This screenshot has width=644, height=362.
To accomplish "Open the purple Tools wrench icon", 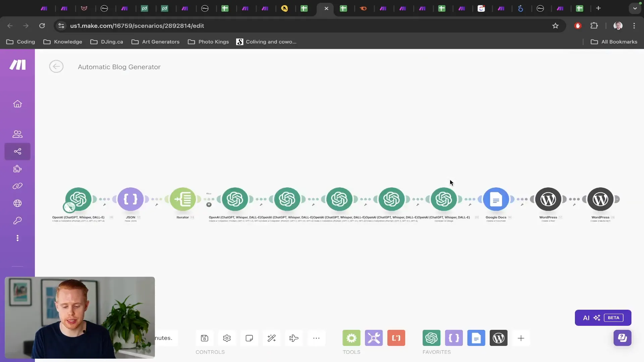I will (x=374, y=338).
